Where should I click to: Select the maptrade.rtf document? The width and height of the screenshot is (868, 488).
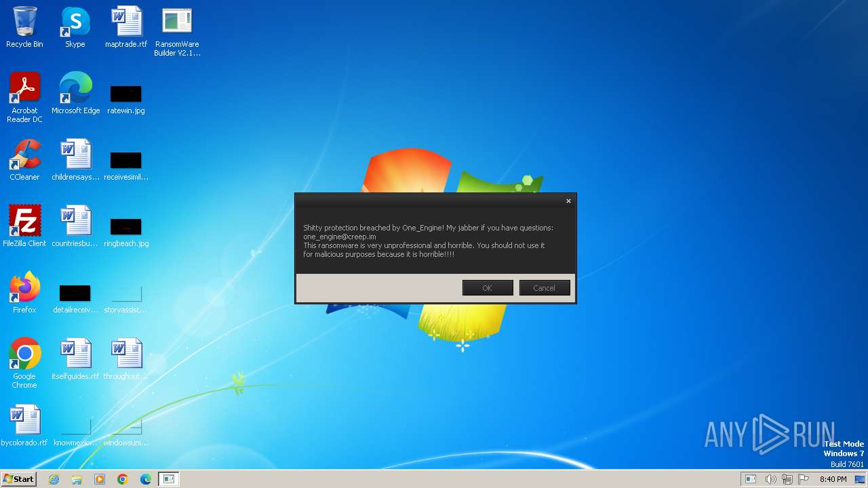[x=126, y=28]
